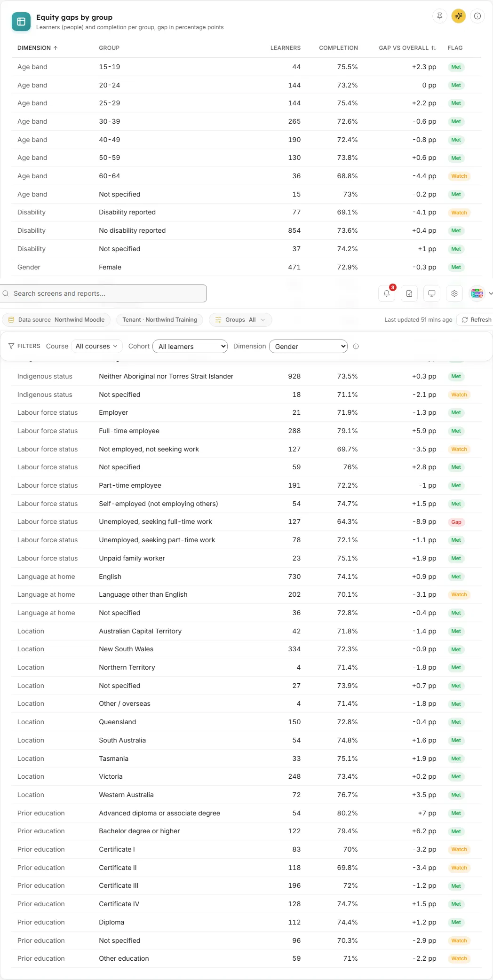The width and height of the screenshot is (493, 980).
Task: Sort by the GAP VS OVERALL header text
Action: click(x=404, y=48)
